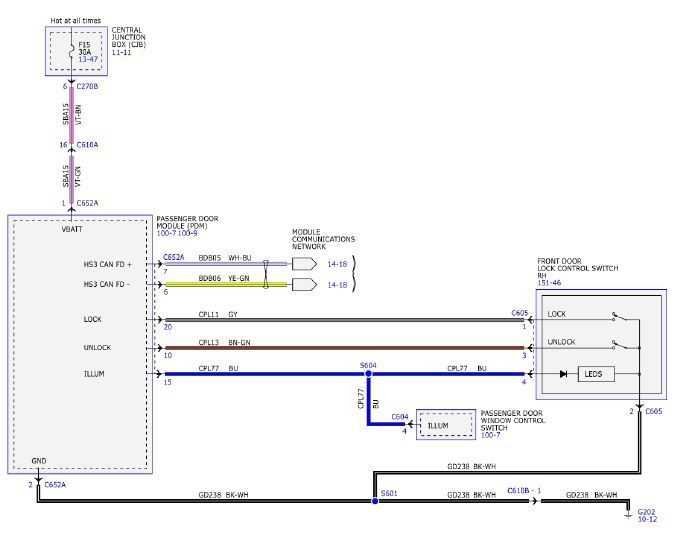Click the off-page arrow on BD805 wire
This screenshot has width=681, height=534.
(304, 264)
